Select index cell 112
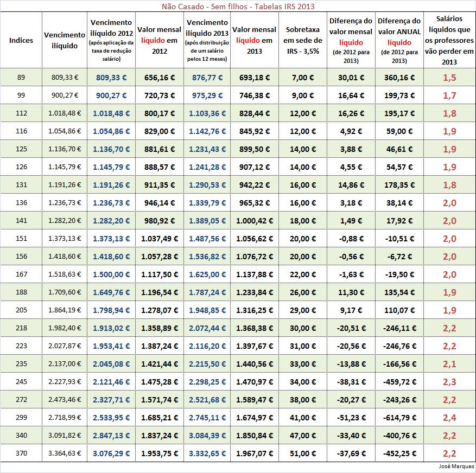 [21, 113]
